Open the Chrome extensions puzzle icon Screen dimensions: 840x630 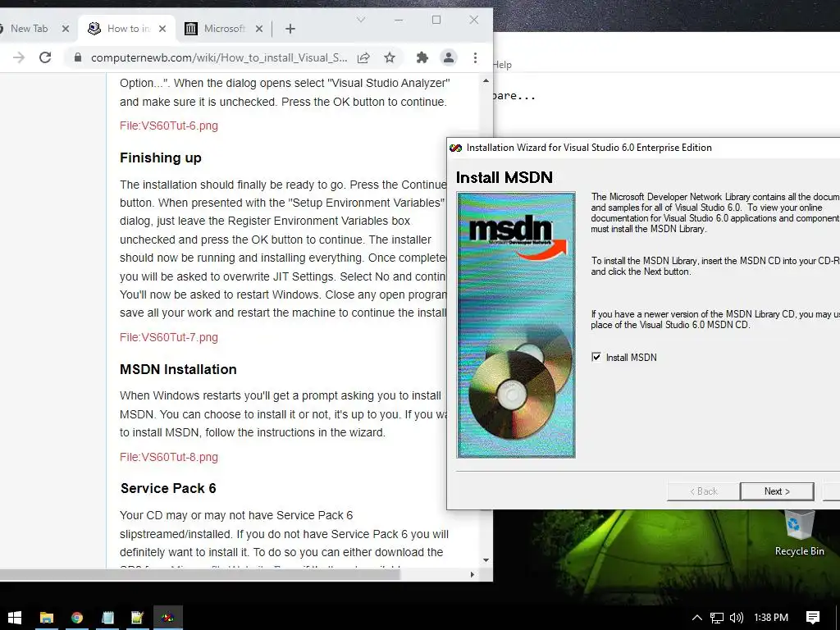pyautogui.click(x=422, y=57)
